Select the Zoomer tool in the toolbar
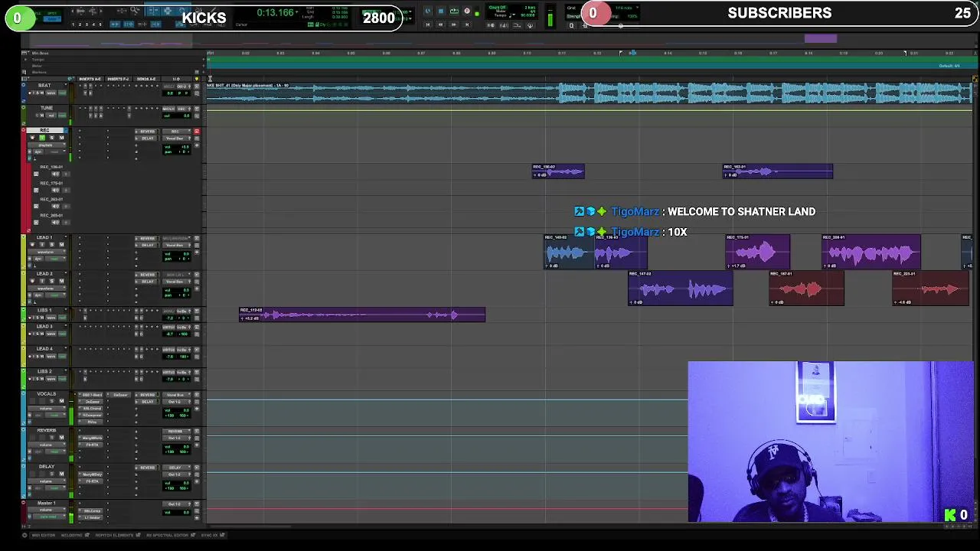Screen dimensions: 980x551 click(135, 10)
